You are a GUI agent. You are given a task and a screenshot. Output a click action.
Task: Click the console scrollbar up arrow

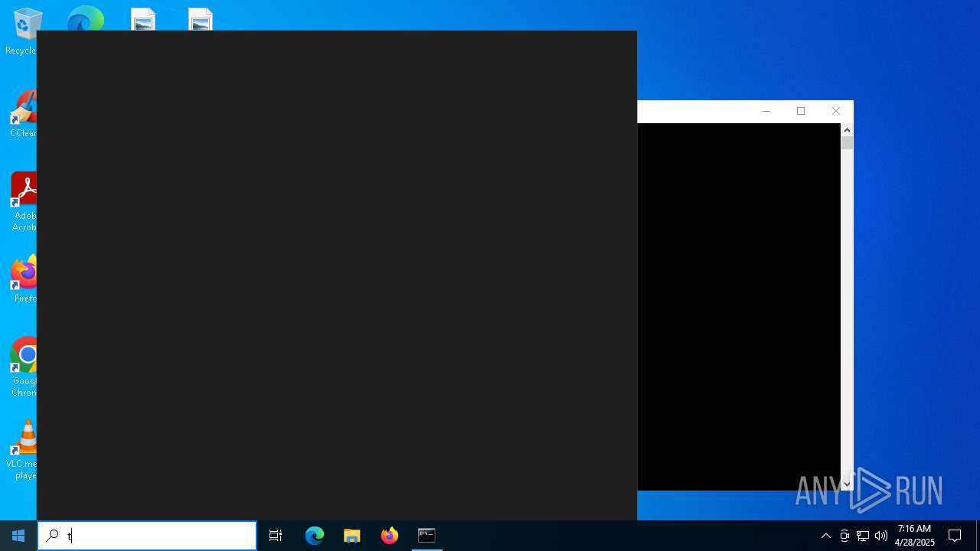click(x=847, y=130)
